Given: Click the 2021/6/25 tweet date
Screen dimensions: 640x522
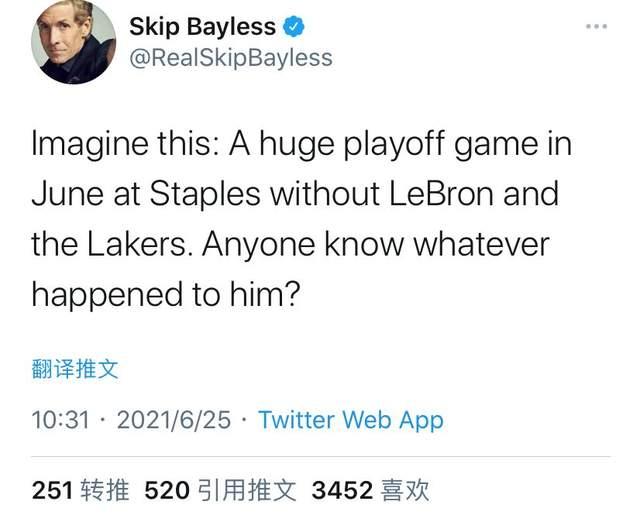Looking at the screenshot, I should click(x=173, y=419).
